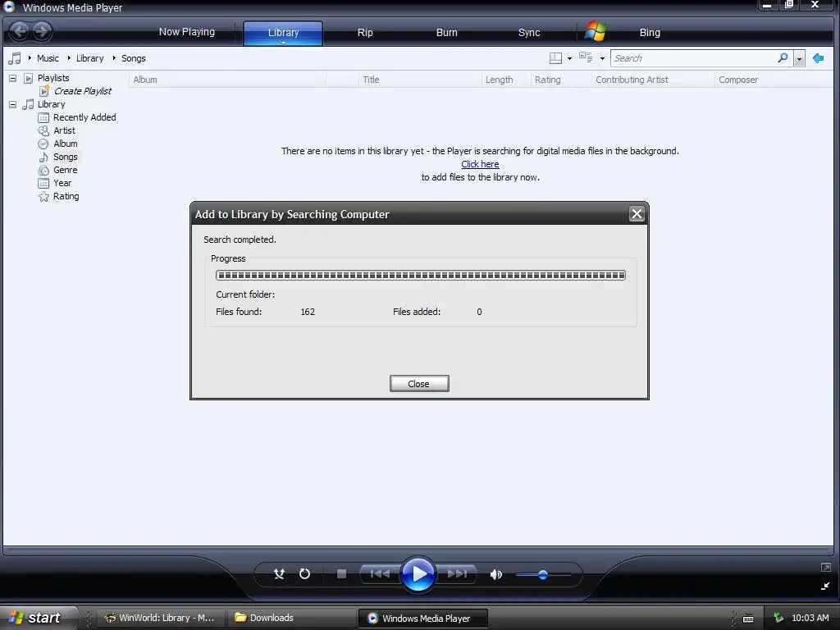
Task: Click the Album disc icon
Action: tap(43, 144)
